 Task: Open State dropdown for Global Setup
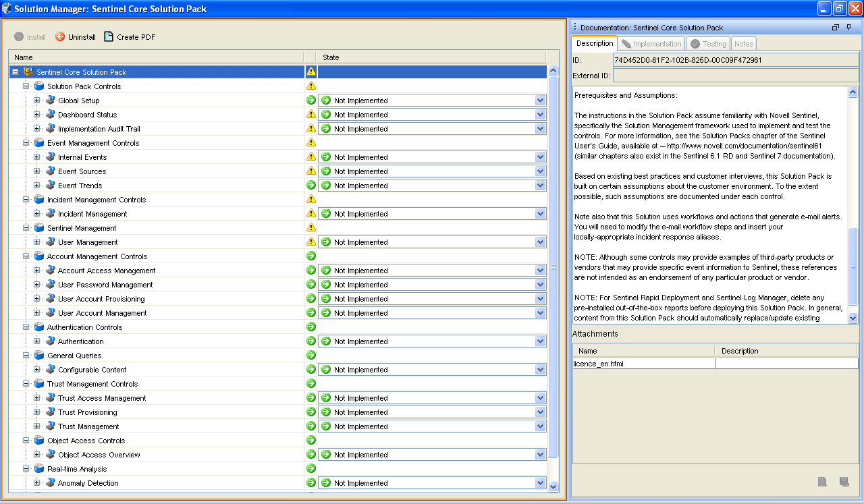[540, 101]
